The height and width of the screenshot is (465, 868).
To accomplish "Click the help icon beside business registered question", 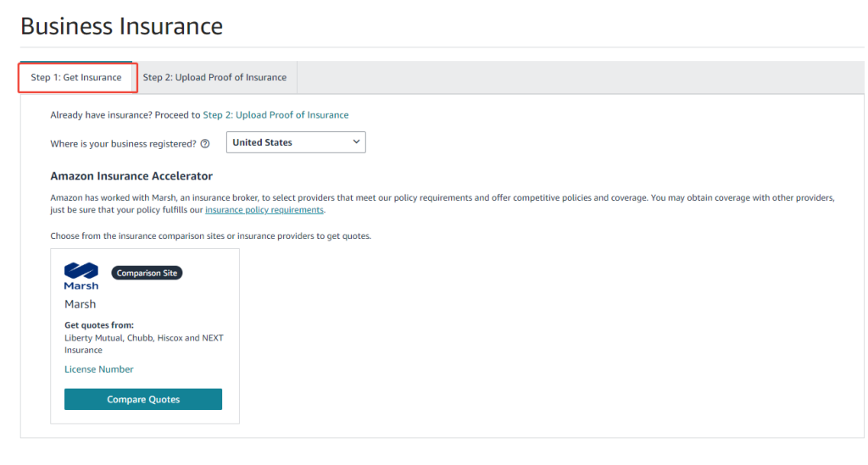I will pyautogui.click(x=205, y=144).
